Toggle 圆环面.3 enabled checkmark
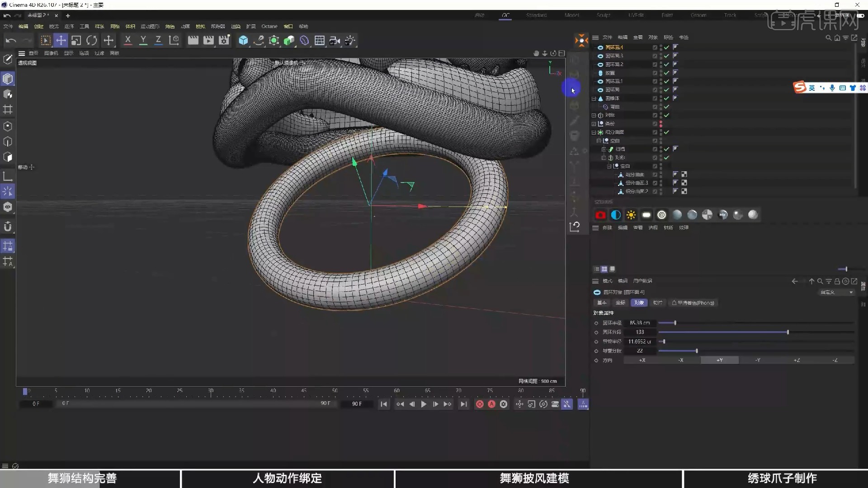Image resolution: width=868 pixels, height=488 pixels. click(666, 56)
